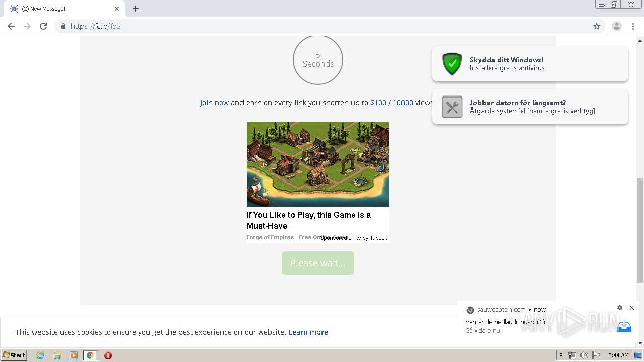Open the Chrome profile avatar
This screenshot has height=362, width=644.
[617, 26]
